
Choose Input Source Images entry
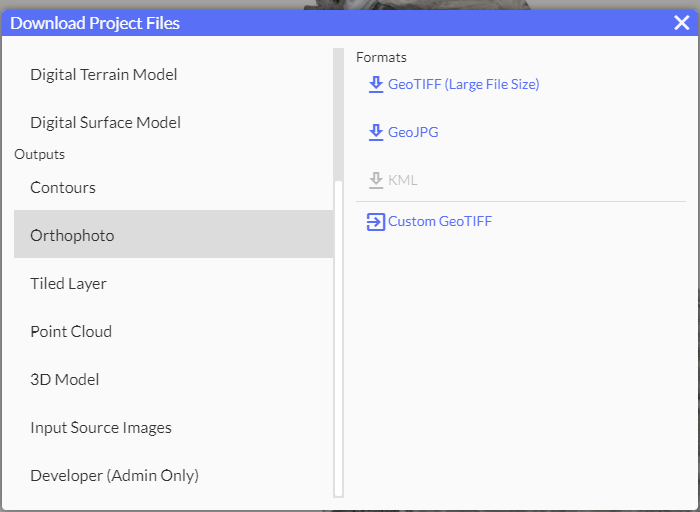coord(101,428)
